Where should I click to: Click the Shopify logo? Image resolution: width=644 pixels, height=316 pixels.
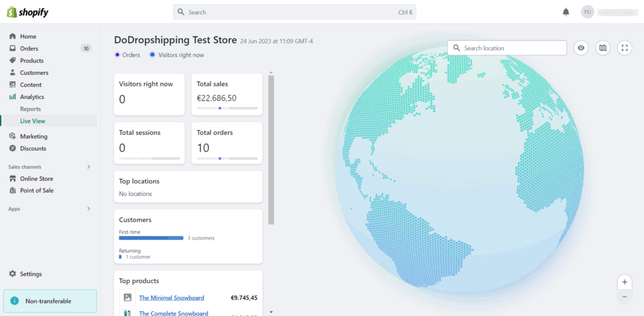(x=28, y=13)
